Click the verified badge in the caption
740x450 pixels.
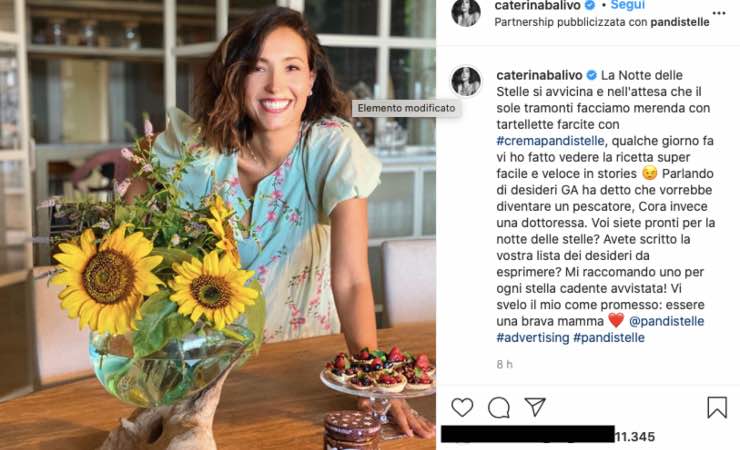coord(592,75)
